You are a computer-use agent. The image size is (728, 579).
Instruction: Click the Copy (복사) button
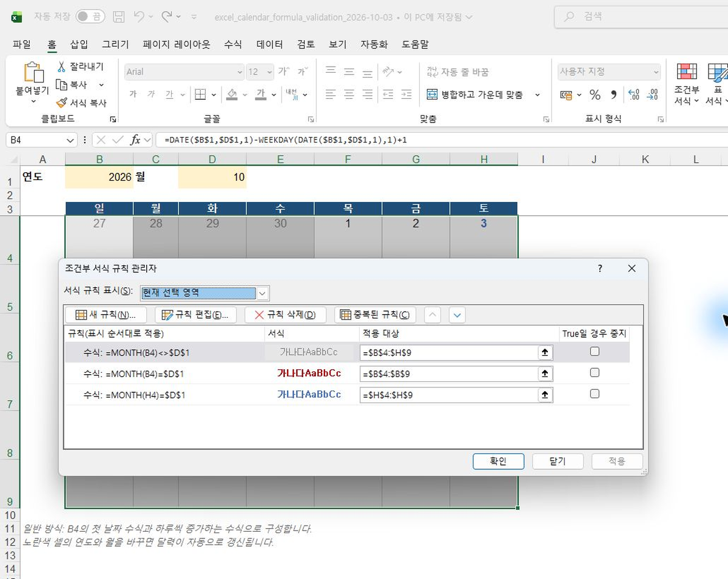(72, 85)
